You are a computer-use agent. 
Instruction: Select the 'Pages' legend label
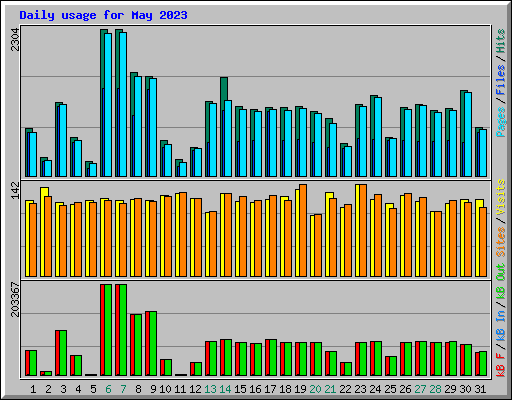pos(501,122)
